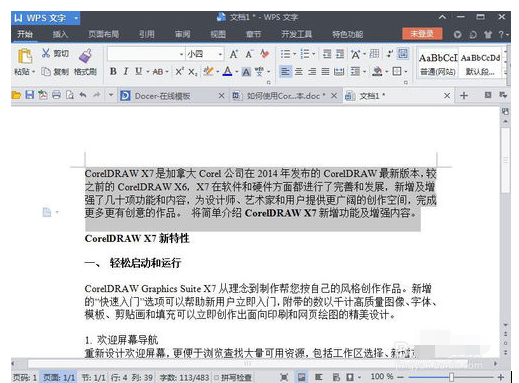519x383 pixels.
Task: Close the 文档1 tab
Action: point(447,96)
